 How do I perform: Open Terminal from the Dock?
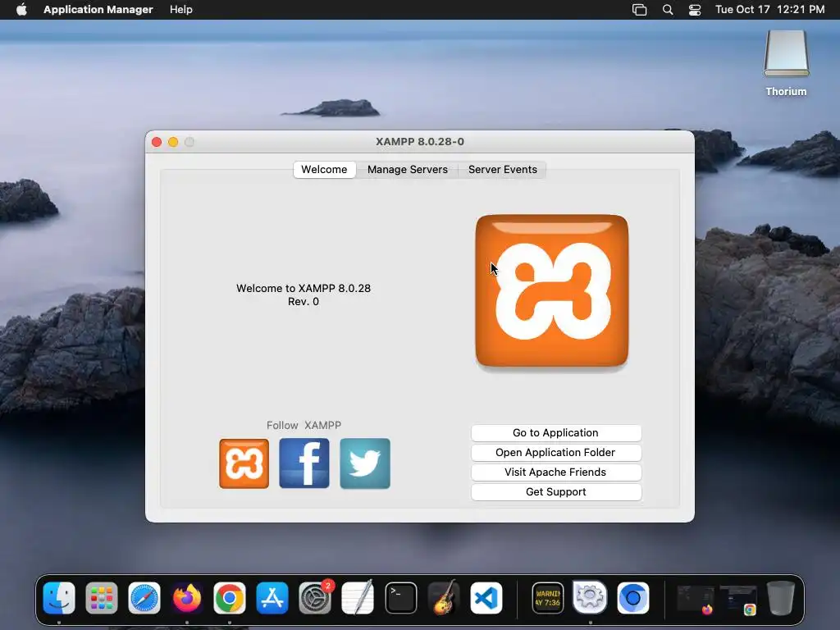pos(400,598)
